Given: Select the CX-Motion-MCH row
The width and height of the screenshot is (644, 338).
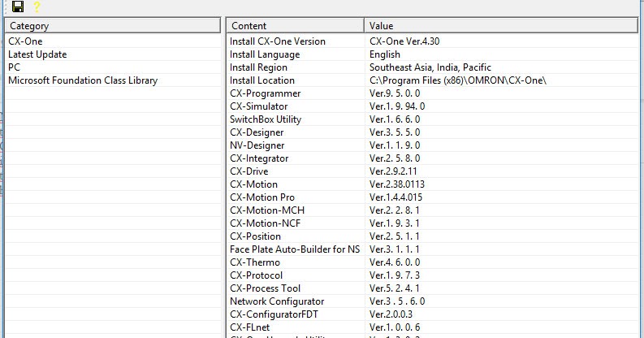Looking at the screenshot, I should pos(433,210).
